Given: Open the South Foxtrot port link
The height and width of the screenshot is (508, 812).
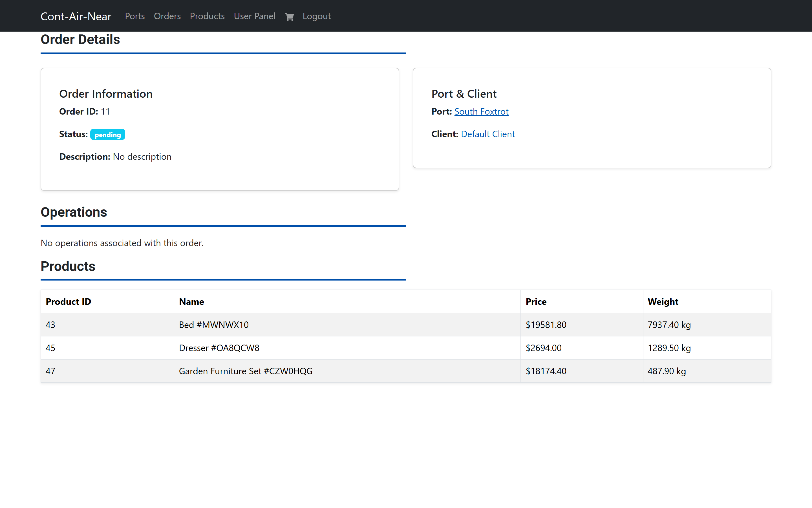Looking at the screenshot, I should point(481,111).
